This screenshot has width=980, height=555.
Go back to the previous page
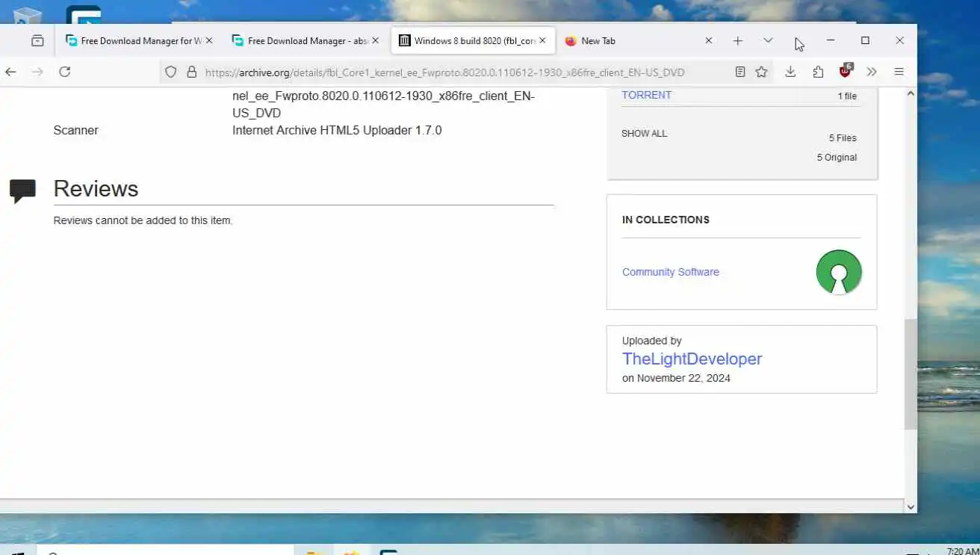coord(10,72)
